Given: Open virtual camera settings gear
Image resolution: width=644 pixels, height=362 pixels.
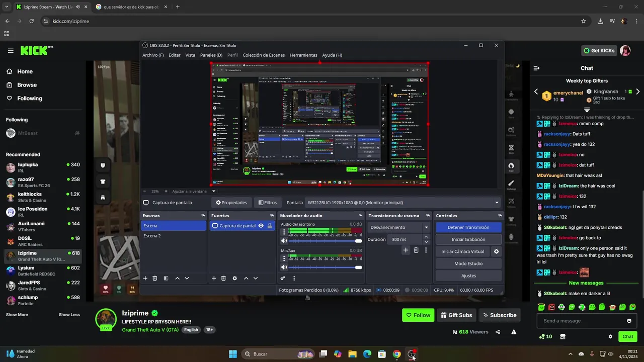Looking at the screenshot, I should pyautogui.click(x=496, y=251).
